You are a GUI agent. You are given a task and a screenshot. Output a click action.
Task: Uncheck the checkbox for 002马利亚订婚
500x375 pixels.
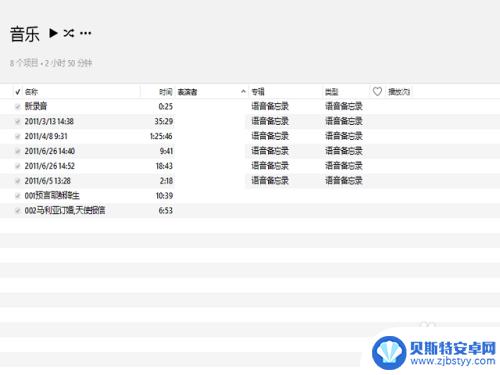18,210
